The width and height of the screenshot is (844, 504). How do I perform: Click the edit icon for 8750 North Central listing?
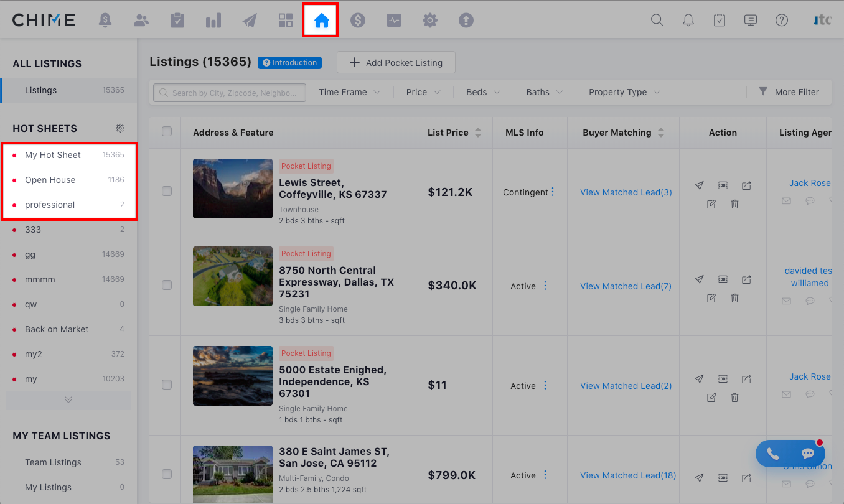click(x=711, y=298)
